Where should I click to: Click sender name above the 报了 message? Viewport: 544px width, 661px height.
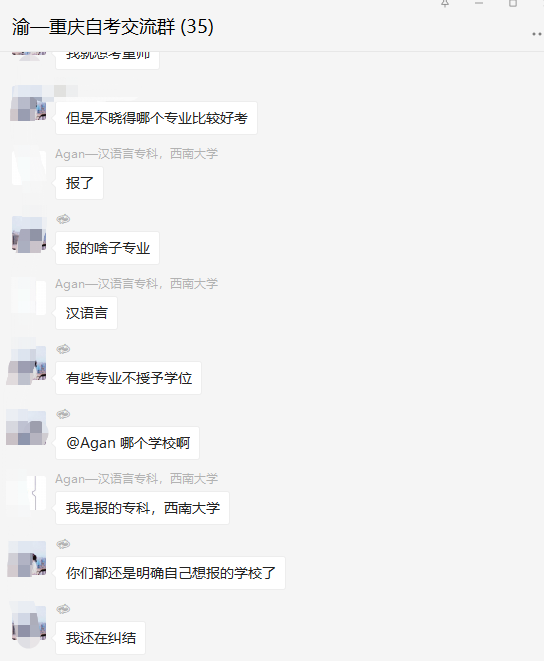click(136, 154)
